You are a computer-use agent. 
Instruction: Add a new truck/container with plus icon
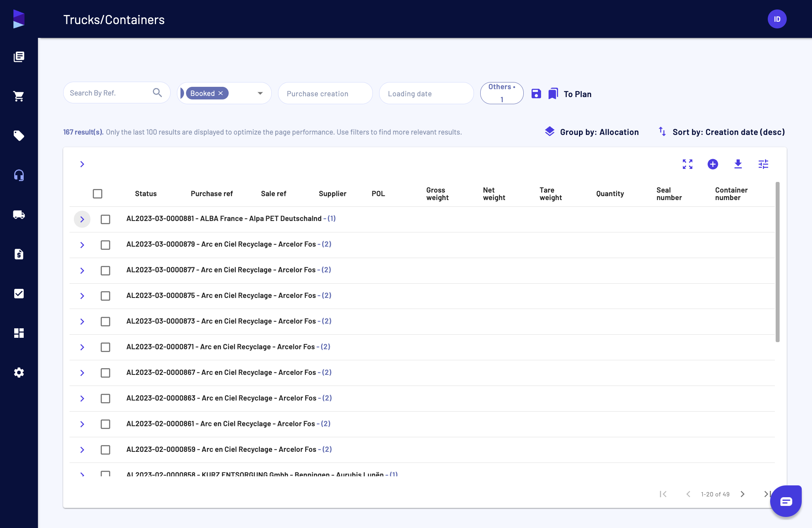click(713, 164)
